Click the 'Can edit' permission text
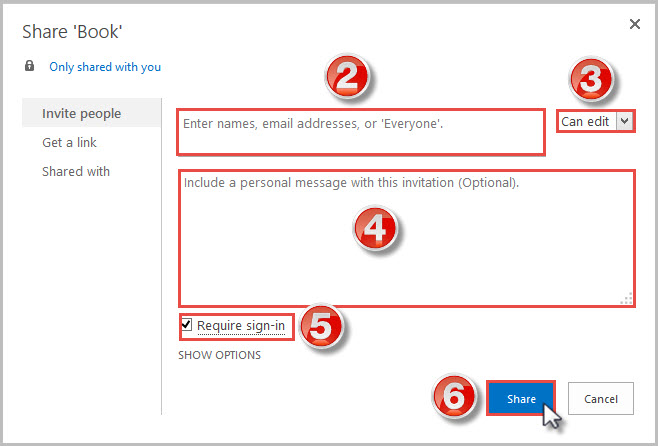The image size is (658, 446). 585,121
